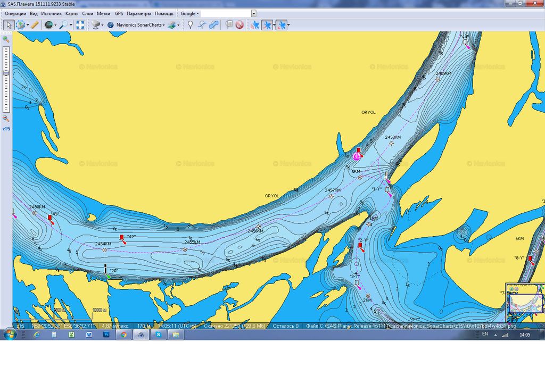Image resolution: width=545 pixels, height=392 pixels.
Task: Open the placemark manager icon
Action: (x=228, y=25)
